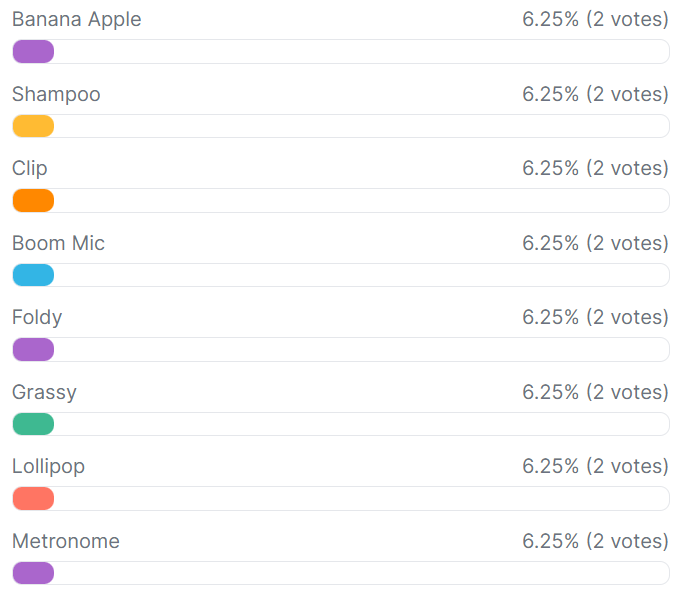Click the vote percentage for Banana Apple
690x589 pixels.
[595, 20]
